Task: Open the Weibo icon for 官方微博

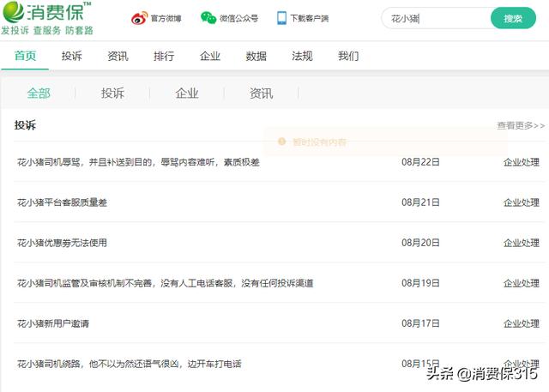Action: coord(139,18)
